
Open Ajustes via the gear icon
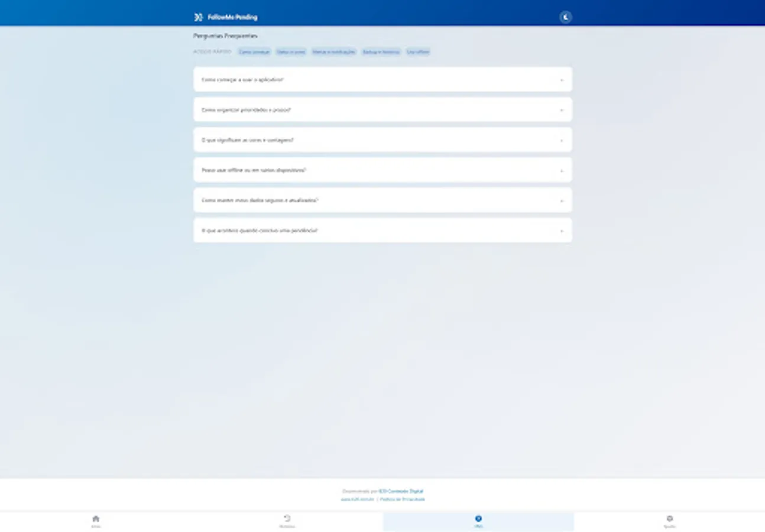(x=671, y=520)
